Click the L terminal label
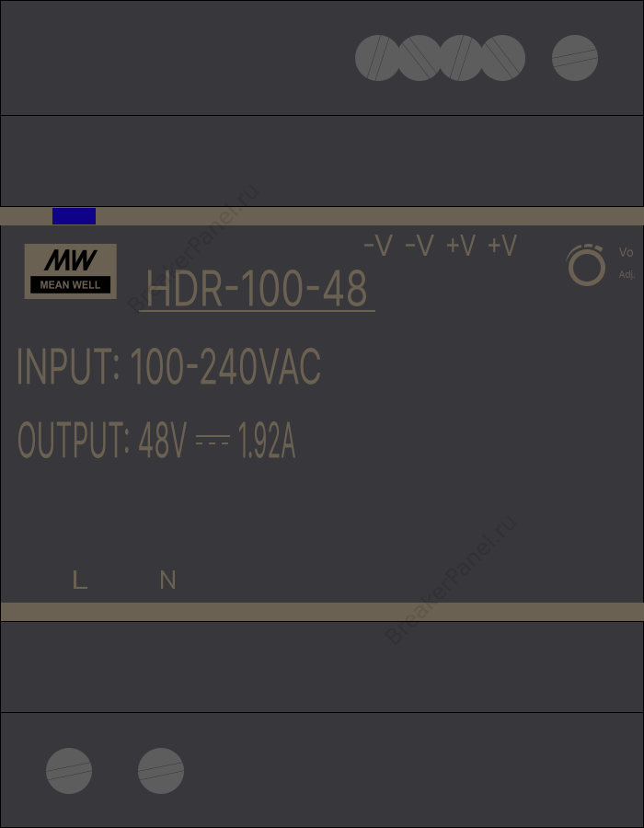The image size is (644, 828). click(x=80, y=580)
